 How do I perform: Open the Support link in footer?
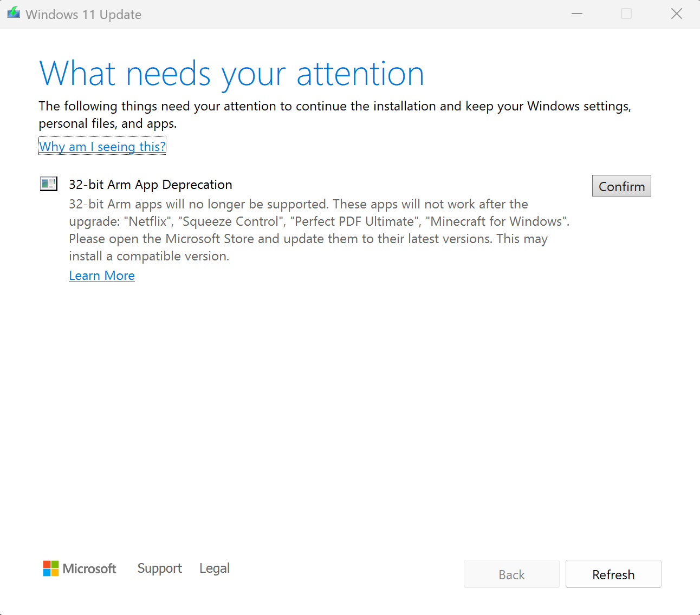pyautogui.click(x=160, y=568)
